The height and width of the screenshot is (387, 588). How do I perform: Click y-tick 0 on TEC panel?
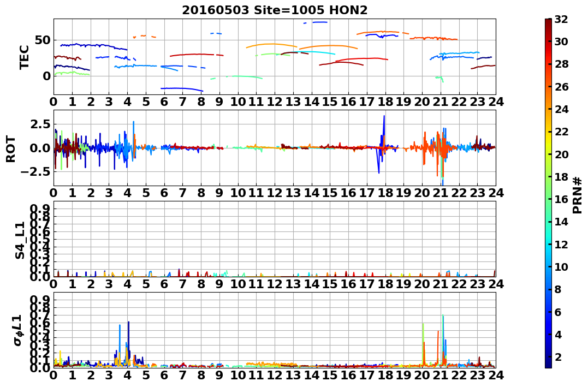[x=46, y=76]
